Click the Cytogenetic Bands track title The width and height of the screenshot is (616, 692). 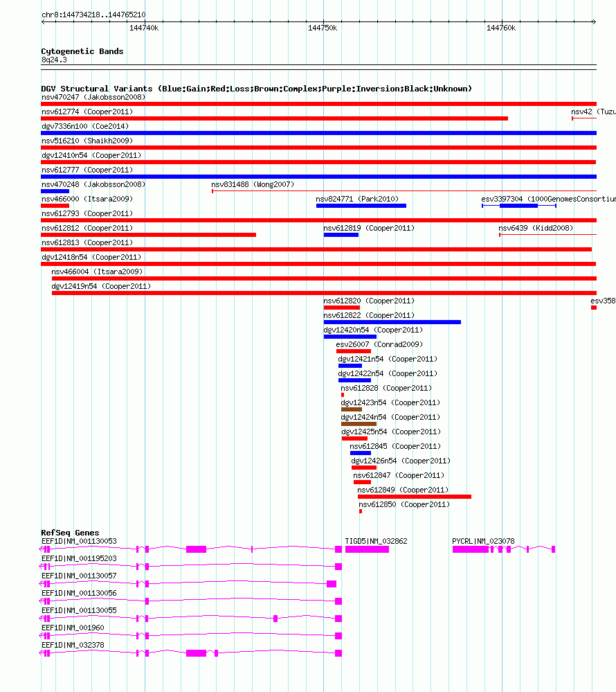coord(82,52)
